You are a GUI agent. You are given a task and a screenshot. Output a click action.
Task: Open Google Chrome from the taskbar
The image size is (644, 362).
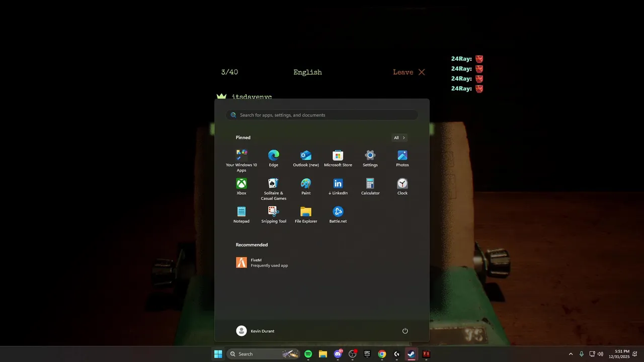[x=382, y=354]
